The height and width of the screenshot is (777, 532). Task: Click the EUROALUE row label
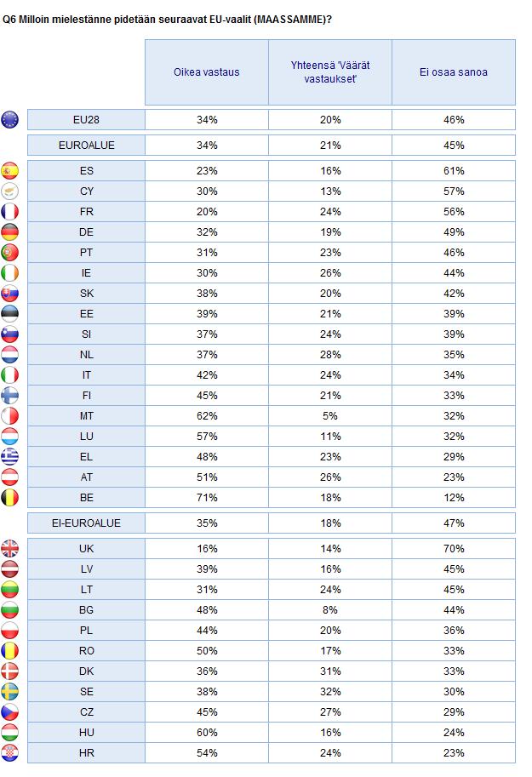[86, 146]
